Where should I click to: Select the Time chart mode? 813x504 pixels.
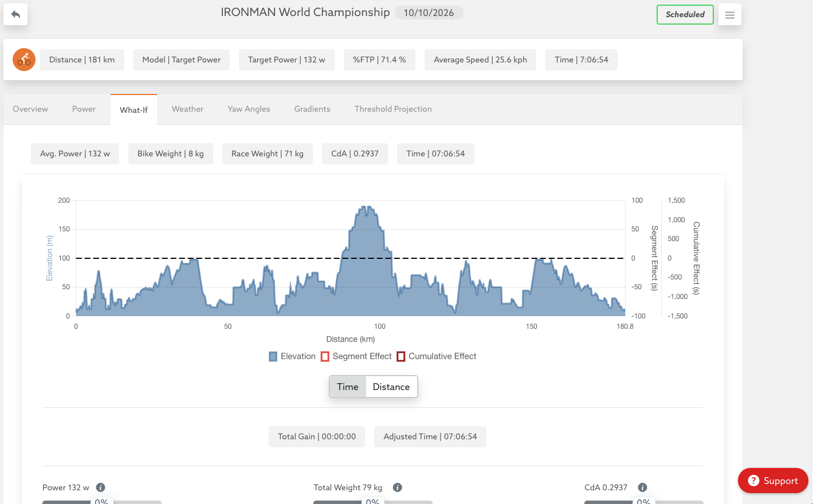tap(348, 387)
